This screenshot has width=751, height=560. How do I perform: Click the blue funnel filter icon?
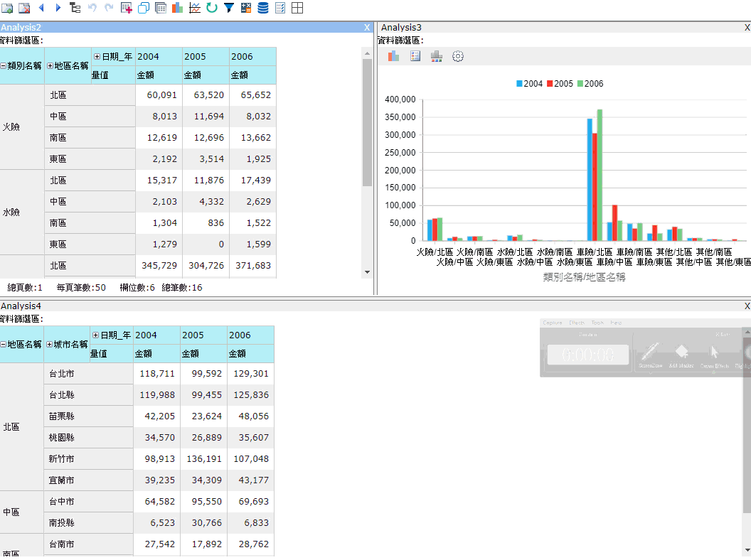(x=229, y=8)
